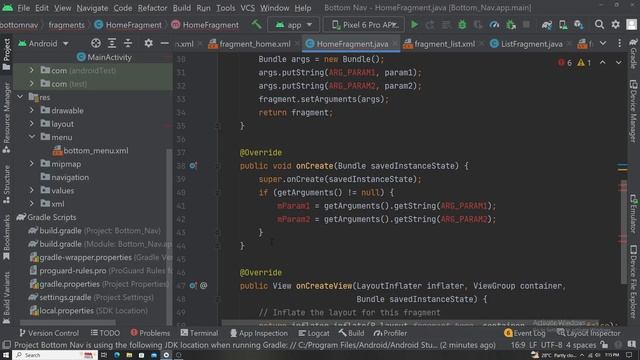Hide the Project panel with minus icon
Screen dimensions: 640x360
point(164,43)
